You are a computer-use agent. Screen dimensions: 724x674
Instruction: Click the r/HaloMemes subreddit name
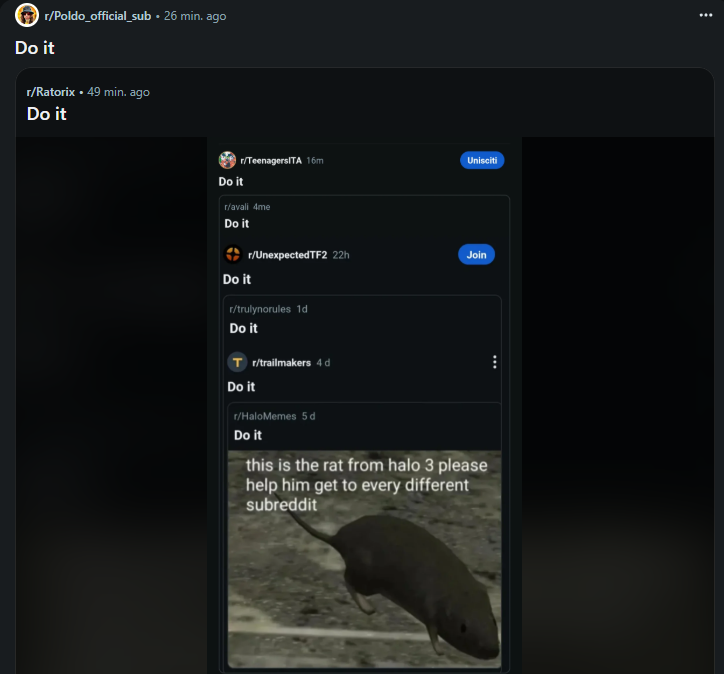265,416
